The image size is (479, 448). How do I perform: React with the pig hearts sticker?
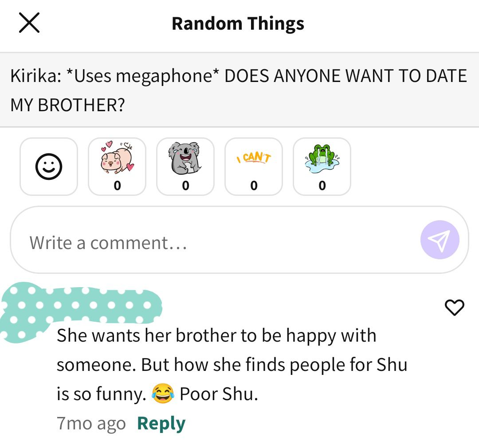tap(117, 167)
